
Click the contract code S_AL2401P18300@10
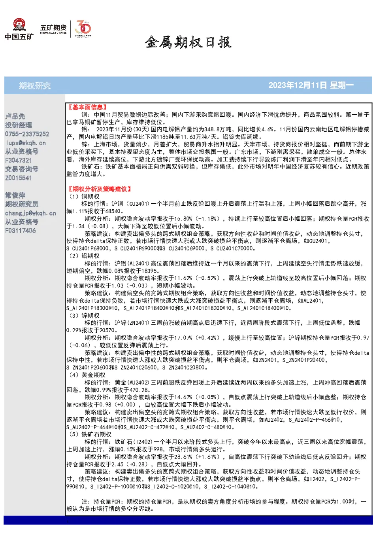(x=92, y=308)
